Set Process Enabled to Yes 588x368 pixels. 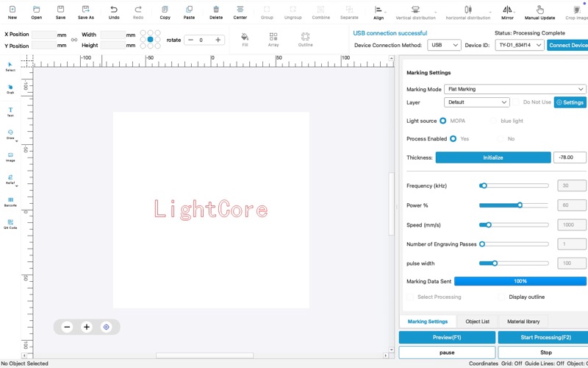(x=453, y=139)
